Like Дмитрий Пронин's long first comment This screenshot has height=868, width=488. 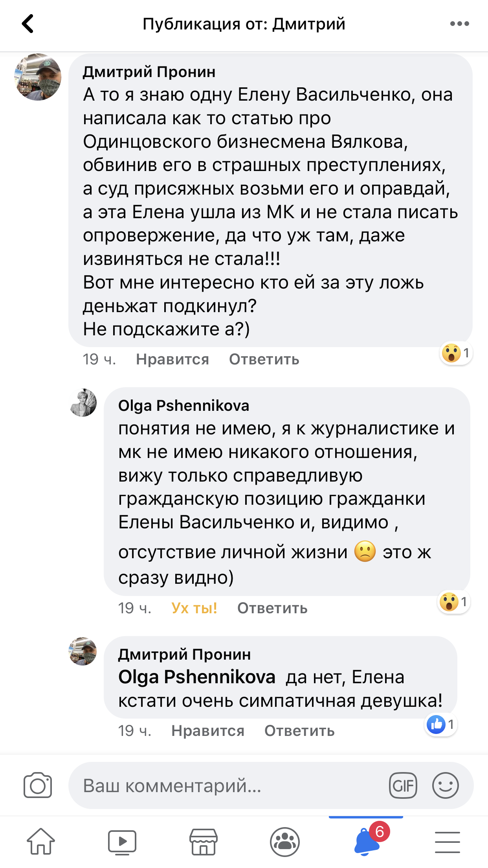pyautogui.click(x=172, y=359)
